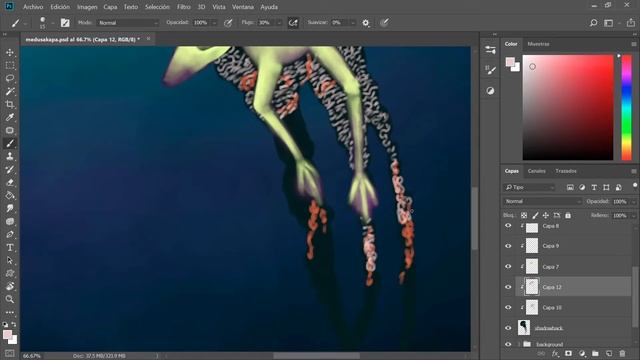Add layer style fx icon
The height and width of the screenshot is (360, 640).
[555, 353]
